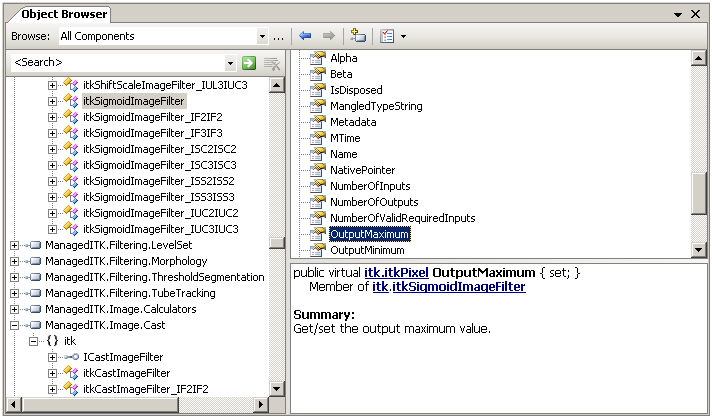Expand the ManagedITK.Filtering.LevelSet node

15,245
